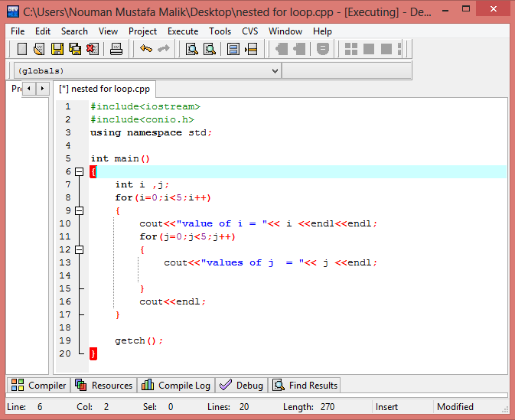Screen dimensions: 515x420
Task: Switch to the Resources tab
Action: (104, 386)
